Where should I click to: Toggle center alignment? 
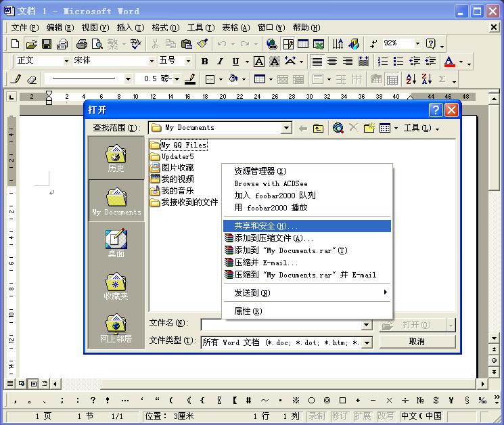click(x=332, y=61)
